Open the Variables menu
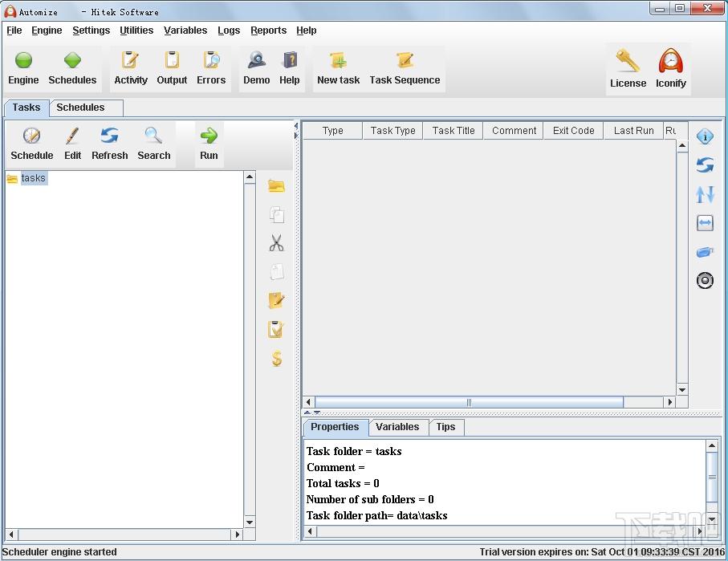728x561 pixels. [x=185, y=30]
